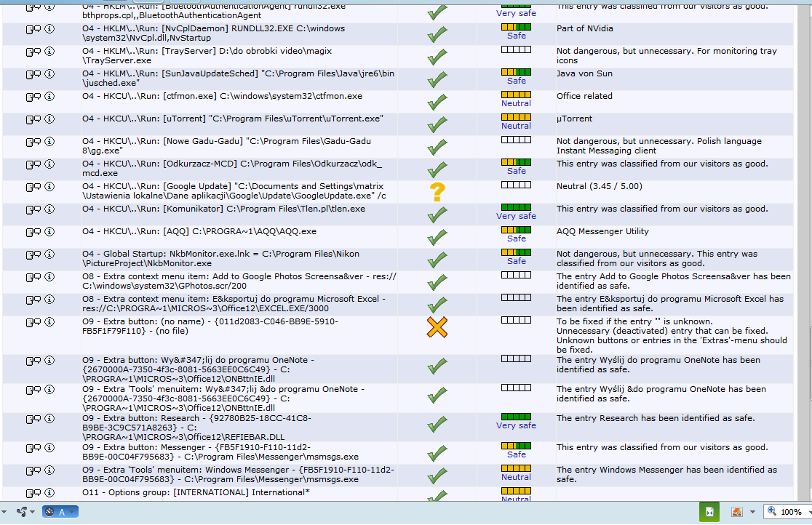Image resolution: width=812 pixels, height=525 pixels.
Task: Click the 'Neutral' rating link for uTorrent
Action: (x=516, y=126)
